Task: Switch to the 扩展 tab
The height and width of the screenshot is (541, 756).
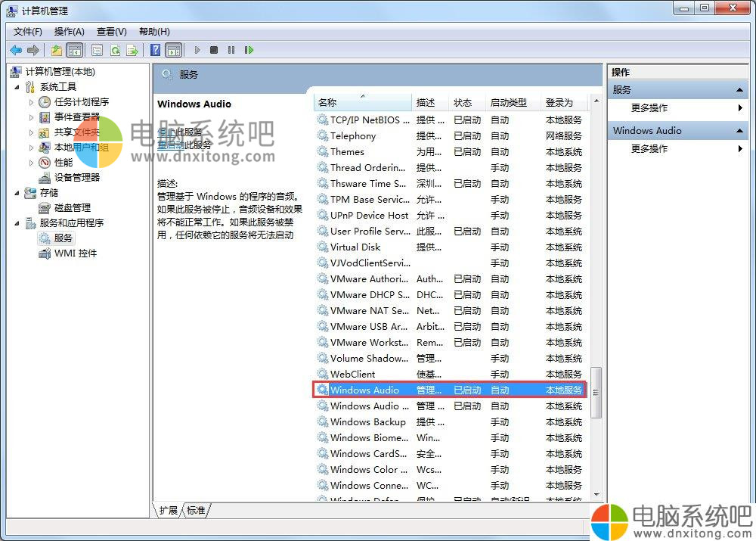Action: [x=169, y=511]
